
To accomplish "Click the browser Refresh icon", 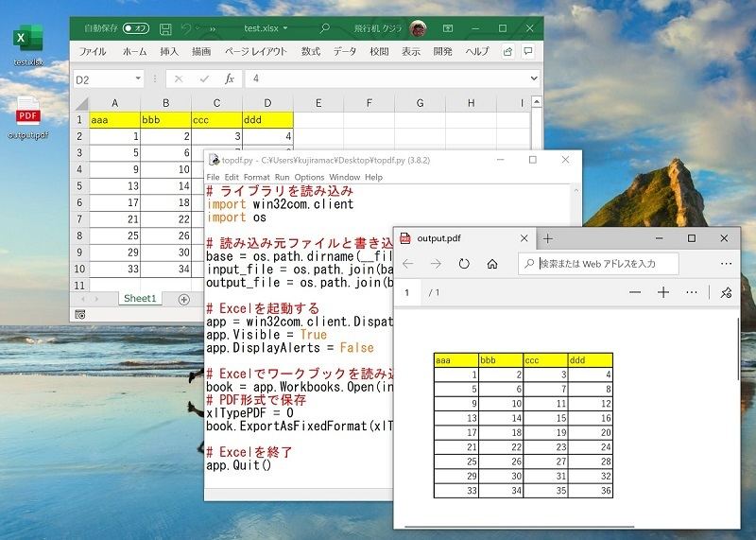I will point(464,264).
